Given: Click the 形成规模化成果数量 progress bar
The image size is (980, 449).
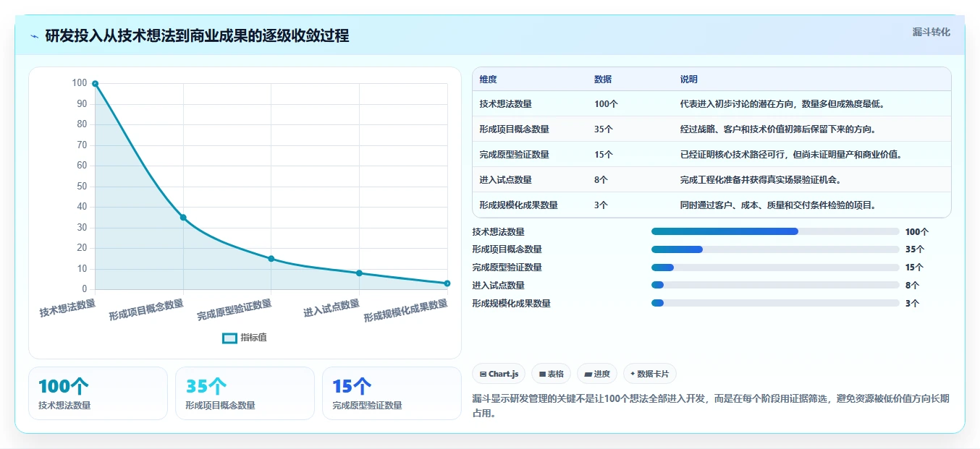Looking at the screenshot, I should 775,304.
